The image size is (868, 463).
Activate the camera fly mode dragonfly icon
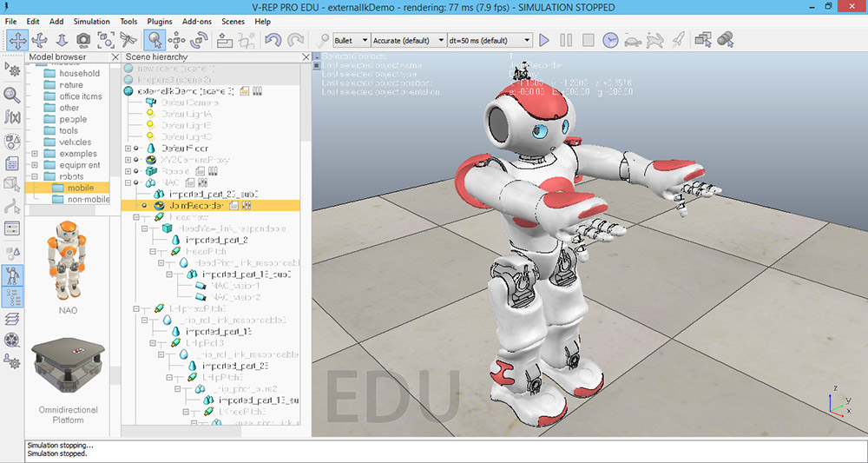pos(128,41)
